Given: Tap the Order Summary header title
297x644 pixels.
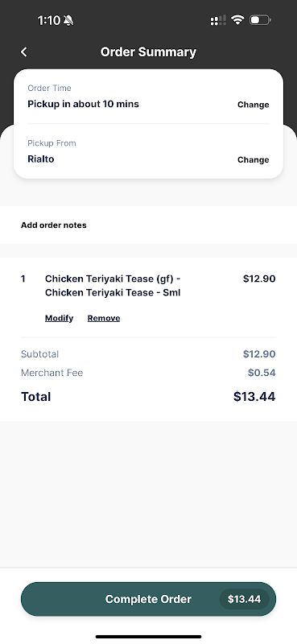Looking at the screenshot, I should (x=148, y=52).
